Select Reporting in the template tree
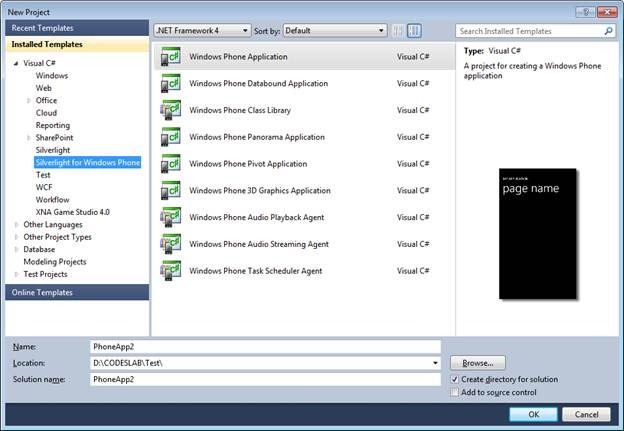624x431 pixels. (x=53, y=125)
